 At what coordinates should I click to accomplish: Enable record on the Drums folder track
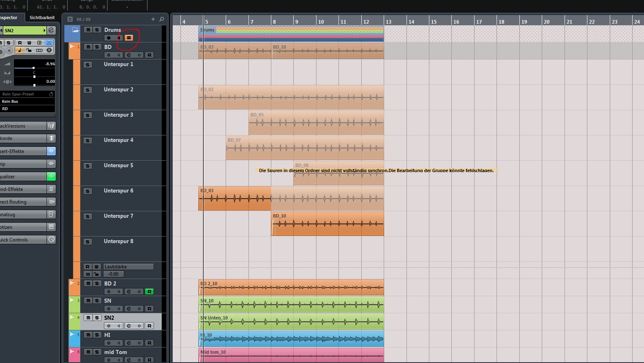click(x=109, y=38)
